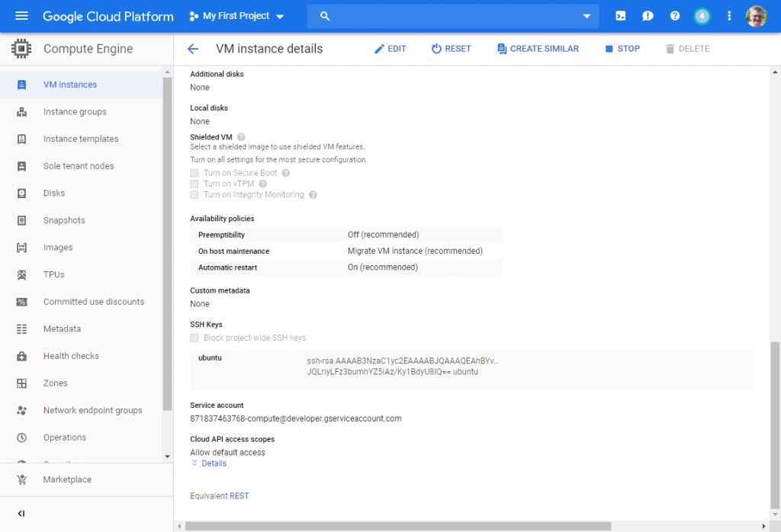
Task: Click the CREATE SIMILAR button
Action: coord(538,49)
